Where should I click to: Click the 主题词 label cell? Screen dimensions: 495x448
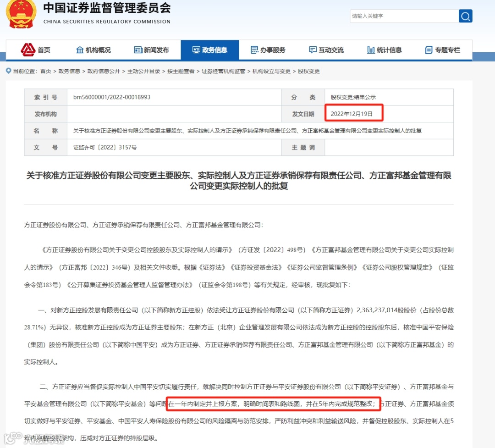click(x=303, y=148)
